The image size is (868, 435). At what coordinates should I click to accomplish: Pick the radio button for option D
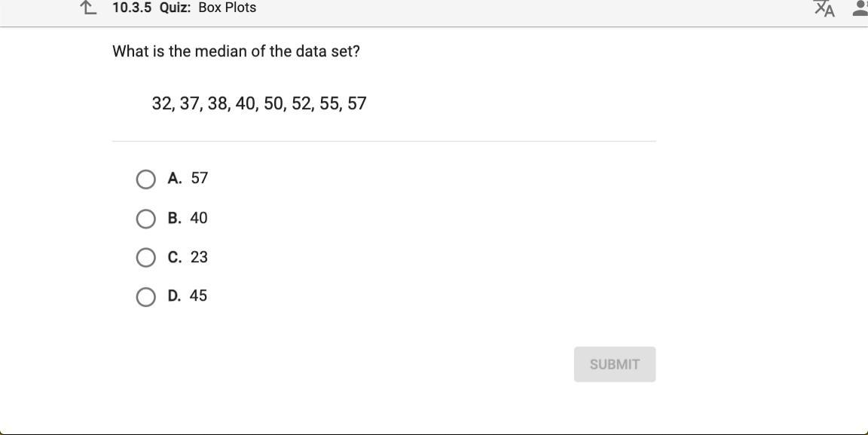click(x=146, y=297)
